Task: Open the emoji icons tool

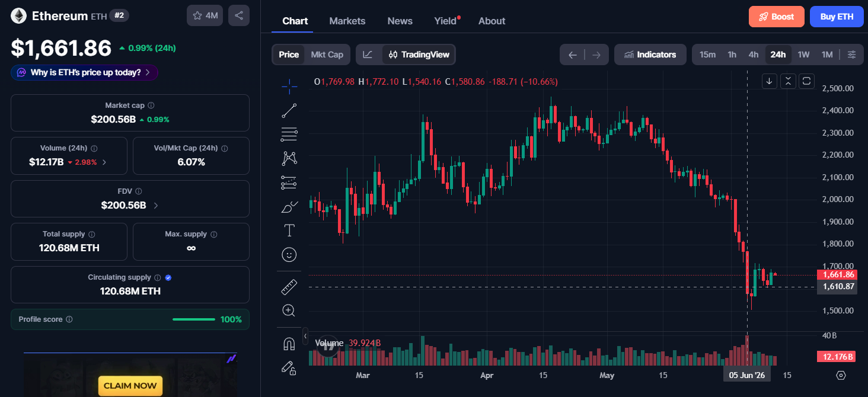Action: point(289,254)
